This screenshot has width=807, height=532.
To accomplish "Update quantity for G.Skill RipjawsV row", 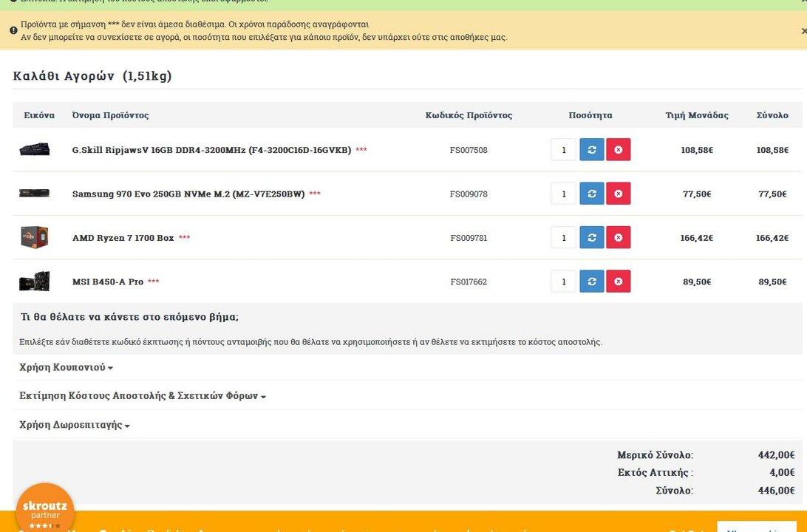I will click(592, 150).
